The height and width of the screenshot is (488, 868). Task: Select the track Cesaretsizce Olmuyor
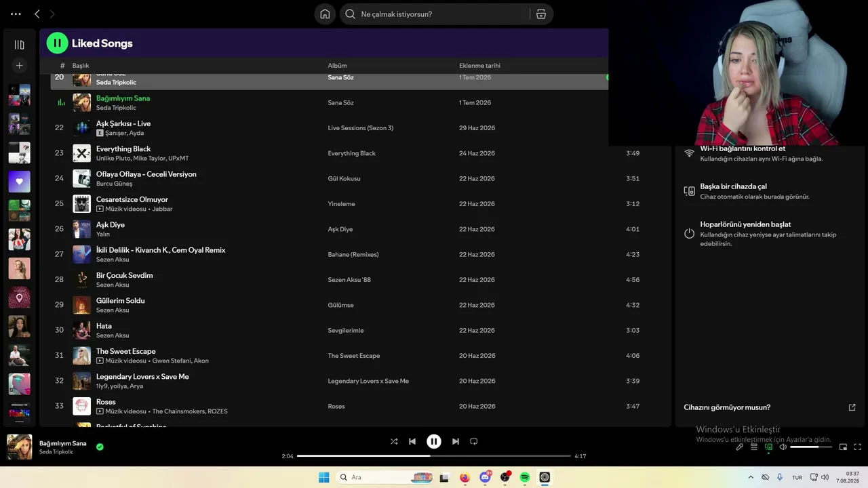pyautogui.click(x=132, y=199)
